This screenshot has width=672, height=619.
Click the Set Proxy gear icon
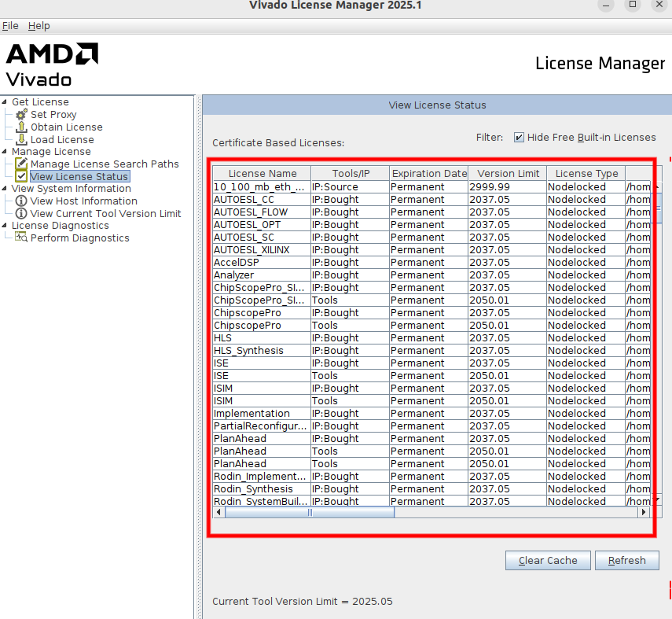(21, 115)
